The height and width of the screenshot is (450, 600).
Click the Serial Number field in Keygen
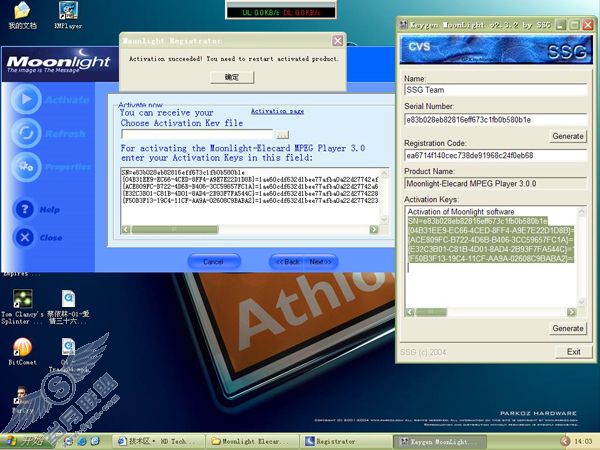tap(496, 120)
